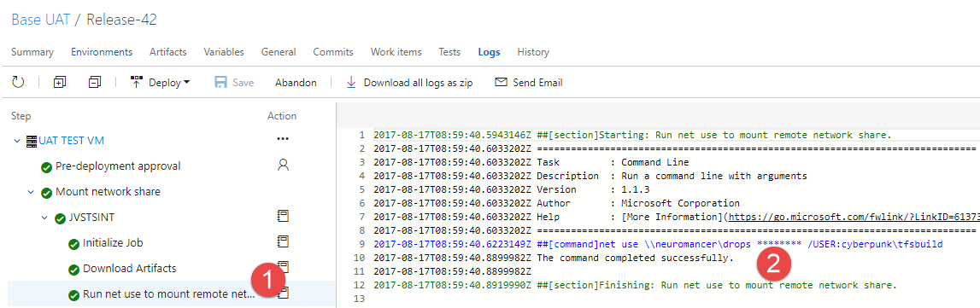Click the log line starting '##[section]Starting: Run net use'
This screenshot has height=308, width=980.
713,136
